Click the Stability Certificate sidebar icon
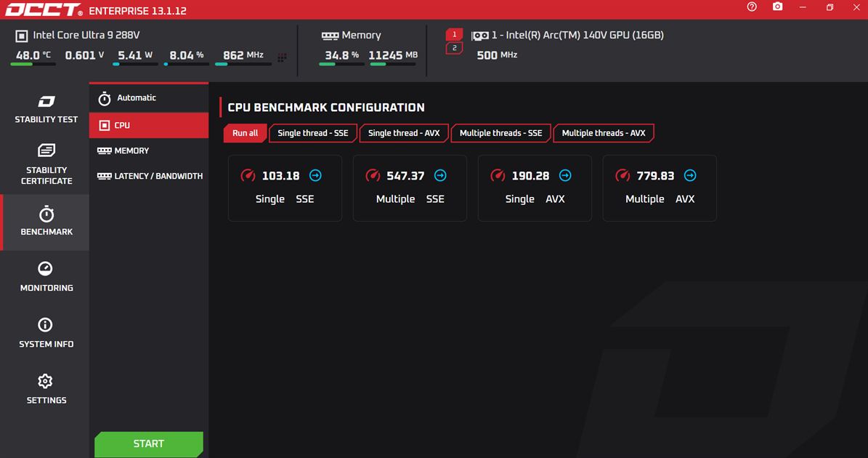This screenshot has width=868, height=458. click(x=46, y=150)
